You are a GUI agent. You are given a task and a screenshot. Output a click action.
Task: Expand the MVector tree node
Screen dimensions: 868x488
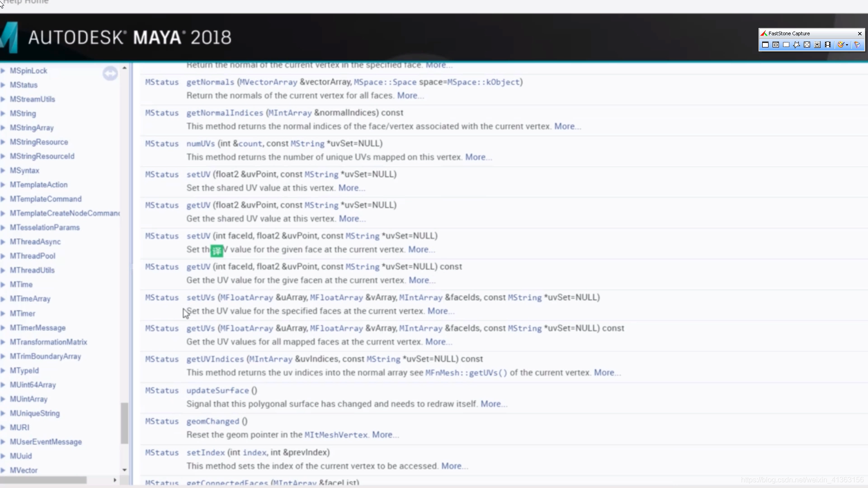click(x=3, y=470)
